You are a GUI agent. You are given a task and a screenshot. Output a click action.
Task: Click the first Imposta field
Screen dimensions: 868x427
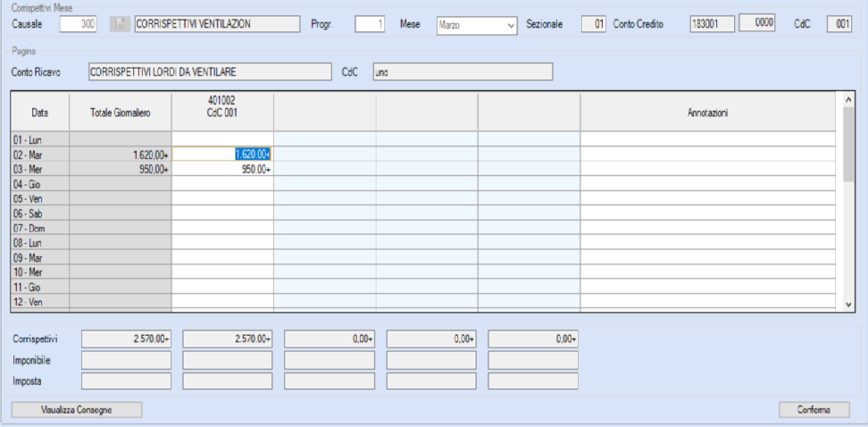126,381
